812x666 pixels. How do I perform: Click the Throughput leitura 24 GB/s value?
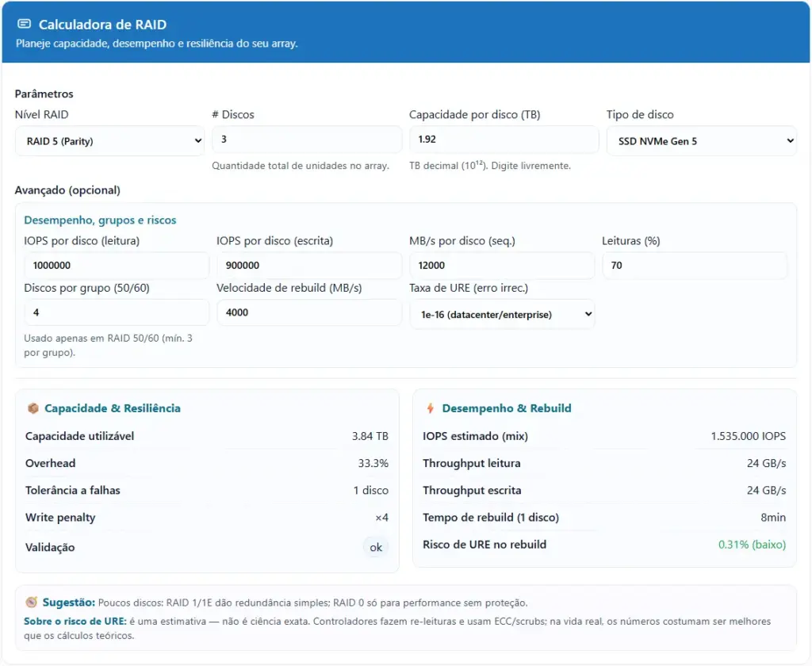[766, 463]
